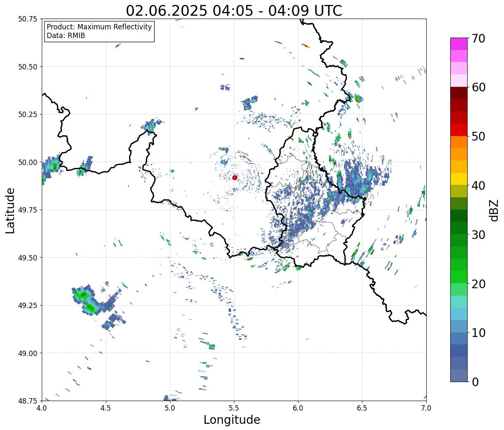Click the longitude tick label 6.0
This screenshot has height=430, width=504.
pos(298,408)
